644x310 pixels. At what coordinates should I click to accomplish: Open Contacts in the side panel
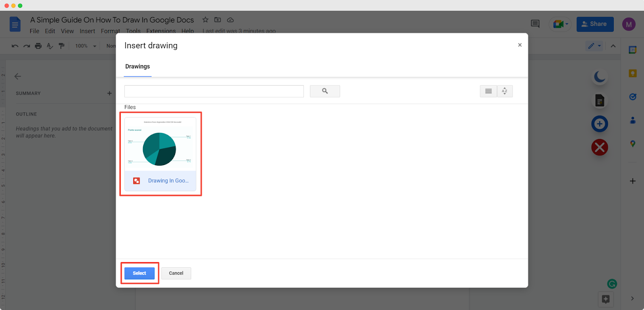coord(633,120)
